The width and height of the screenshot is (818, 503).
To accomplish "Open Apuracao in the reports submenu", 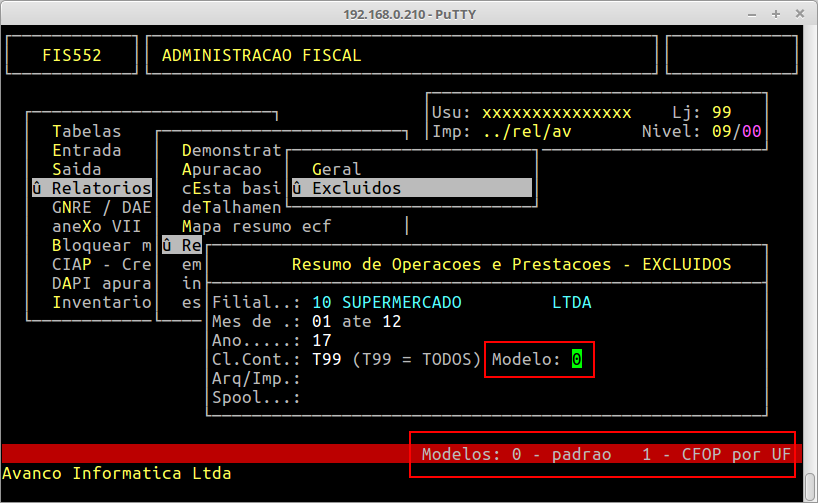I will pyautogui.click(x=221, y=169).
